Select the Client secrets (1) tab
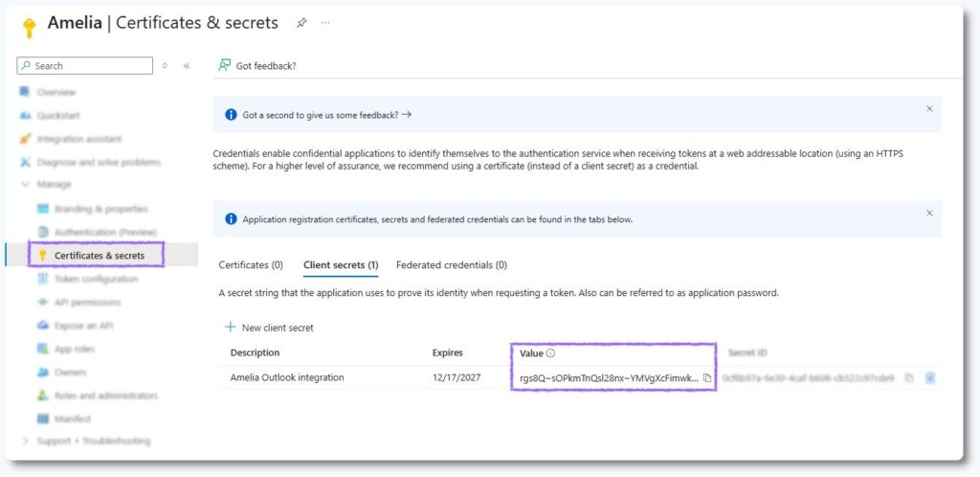Viewport: 980px width, 477px height. (340, 265)
